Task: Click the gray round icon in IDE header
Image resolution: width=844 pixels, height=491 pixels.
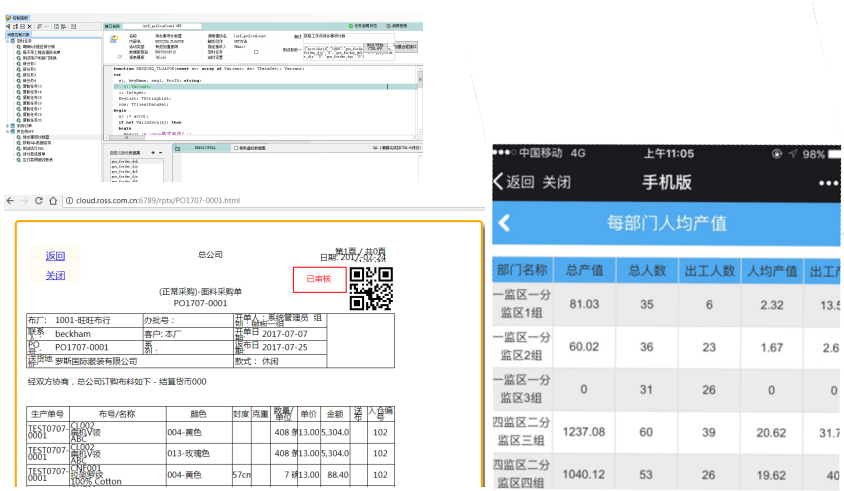Action: click(x=389, y=26)
